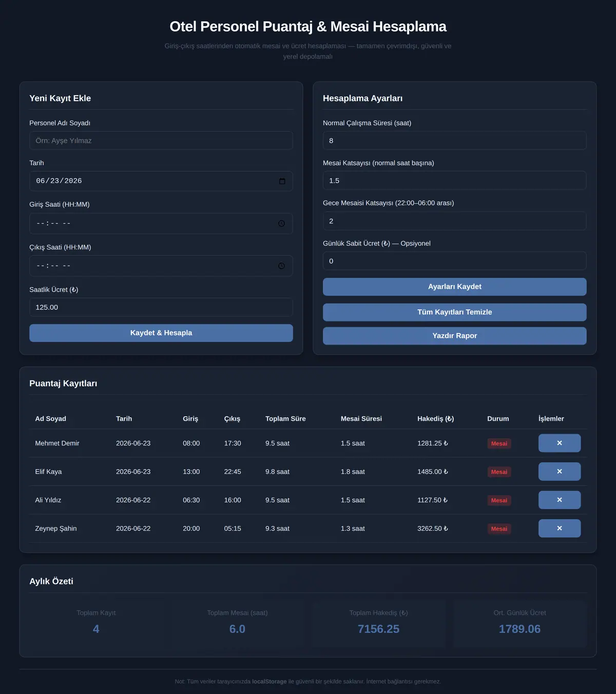
Task: Click the Tarih date text 06/23/2026
Action: (59, 181)
